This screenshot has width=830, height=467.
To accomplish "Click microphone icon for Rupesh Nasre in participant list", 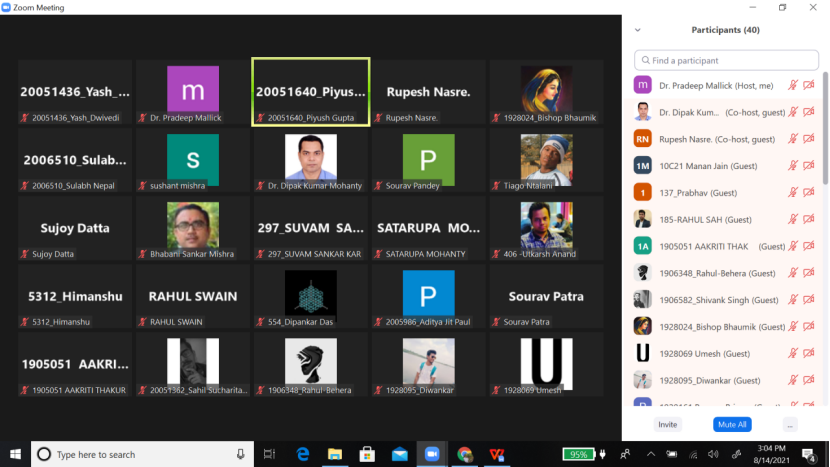I will pyautogui.click(x=793, y=139).
